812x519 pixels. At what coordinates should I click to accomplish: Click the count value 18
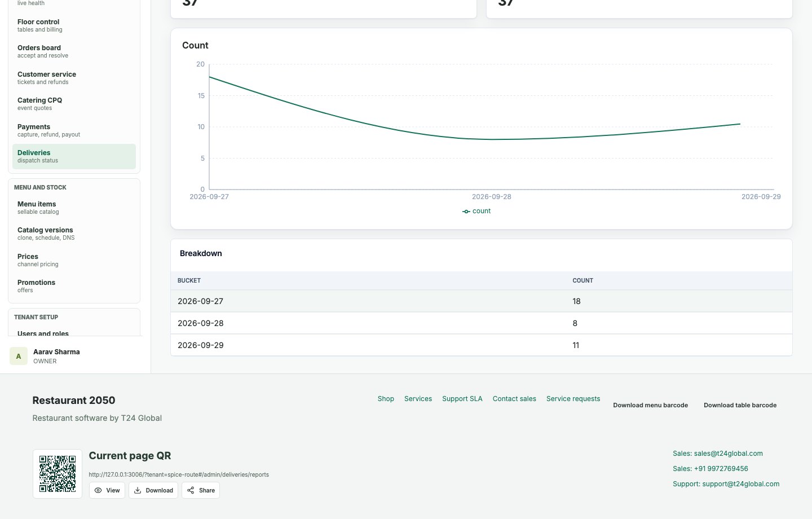576,301
